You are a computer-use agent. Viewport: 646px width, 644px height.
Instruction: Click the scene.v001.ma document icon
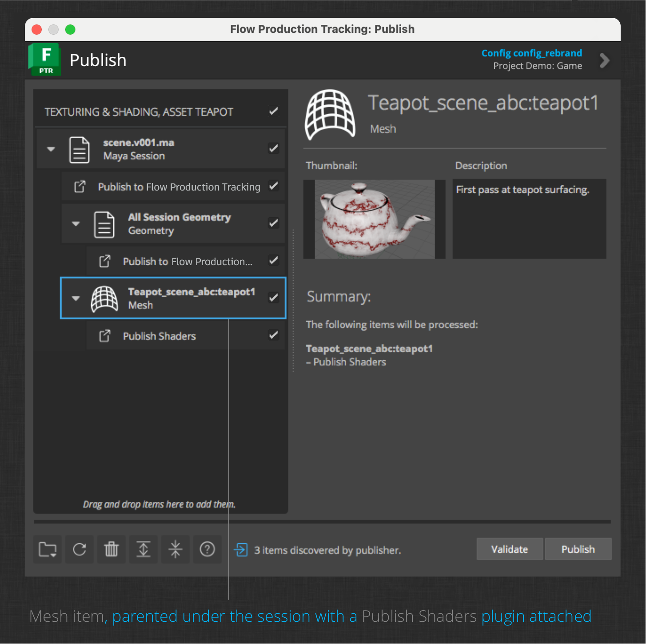(80, 150)
